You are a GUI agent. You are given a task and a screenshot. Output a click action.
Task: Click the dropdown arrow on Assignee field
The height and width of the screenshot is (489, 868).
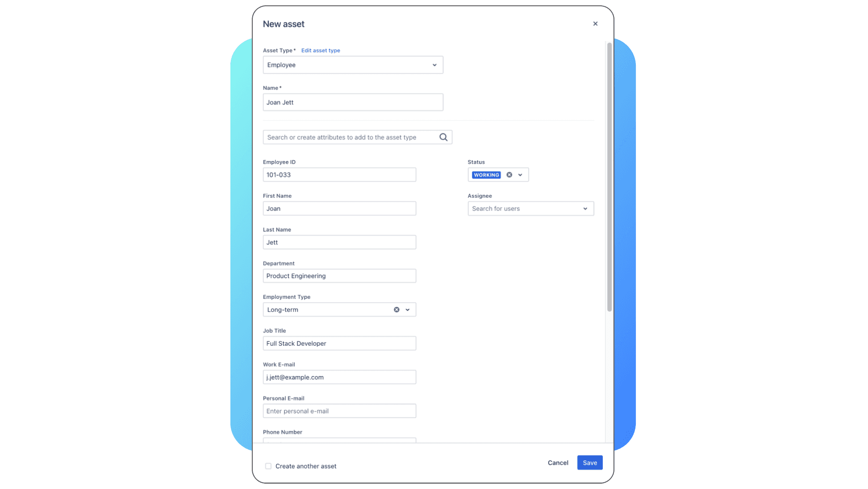[585, 208]
